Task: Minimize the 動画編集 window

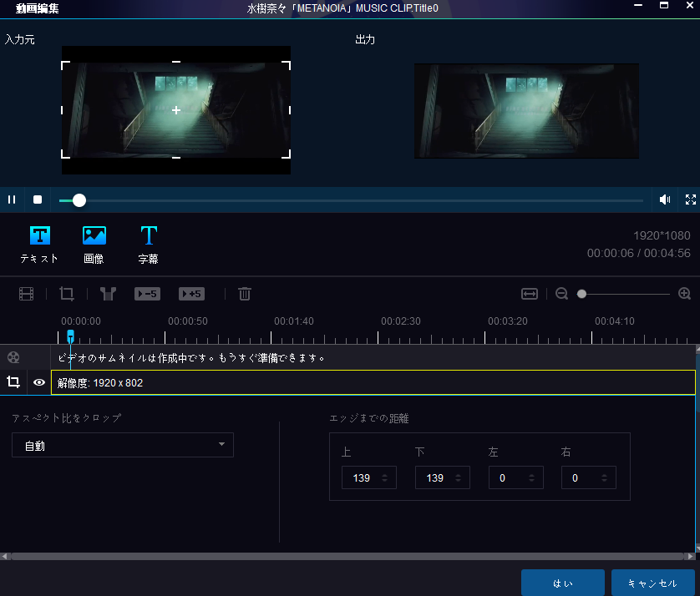Action: click(x=638, y=6)
